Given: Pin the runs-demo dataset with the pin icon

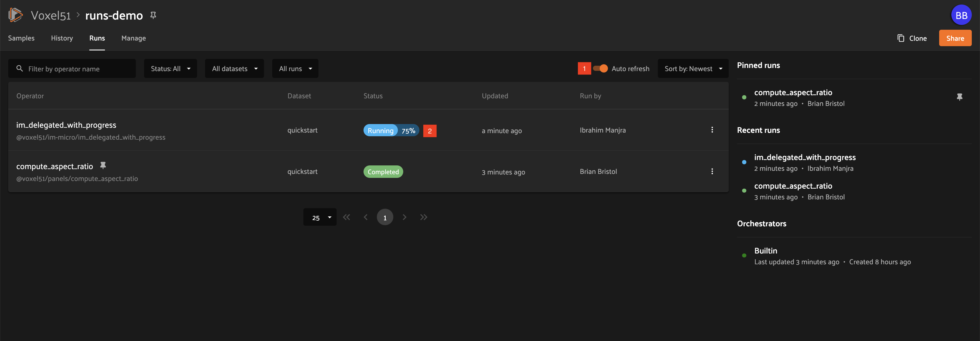Looking at the screenshot, I should [153, 15].
